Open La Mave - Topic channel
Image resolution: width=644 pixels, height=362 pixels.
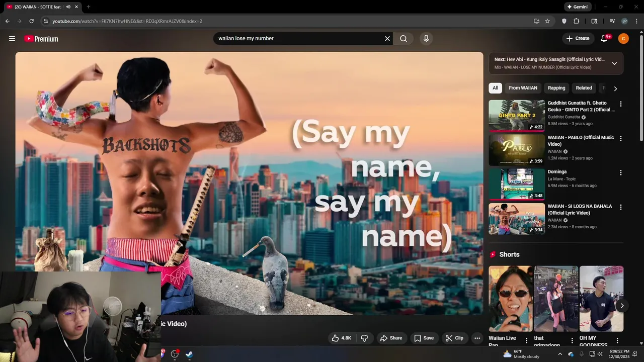[x=561, y=179]
